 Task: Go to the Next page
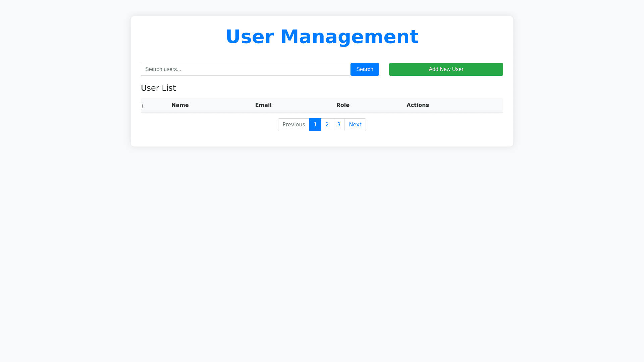coord(355,124)
